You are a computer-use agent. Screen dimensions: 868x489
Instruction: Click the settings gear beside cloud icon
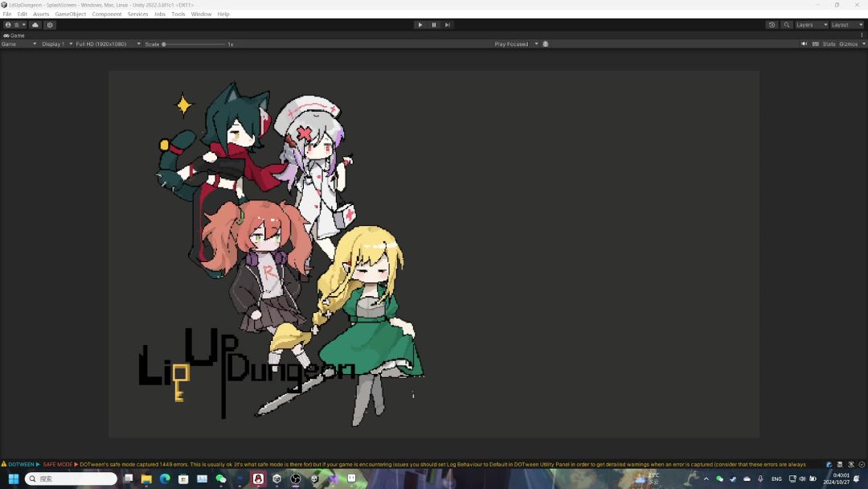[50, 25]
